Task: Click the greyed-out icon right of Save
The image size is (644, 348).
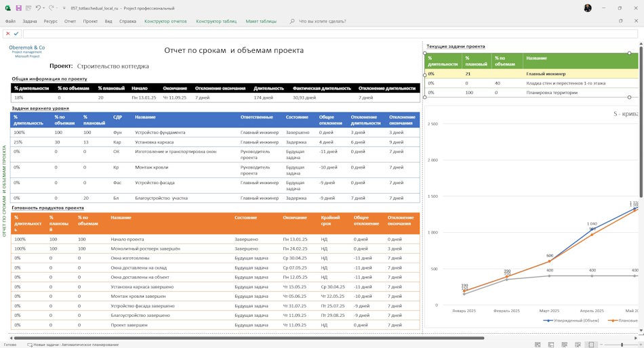Action: tap(28, 8)
